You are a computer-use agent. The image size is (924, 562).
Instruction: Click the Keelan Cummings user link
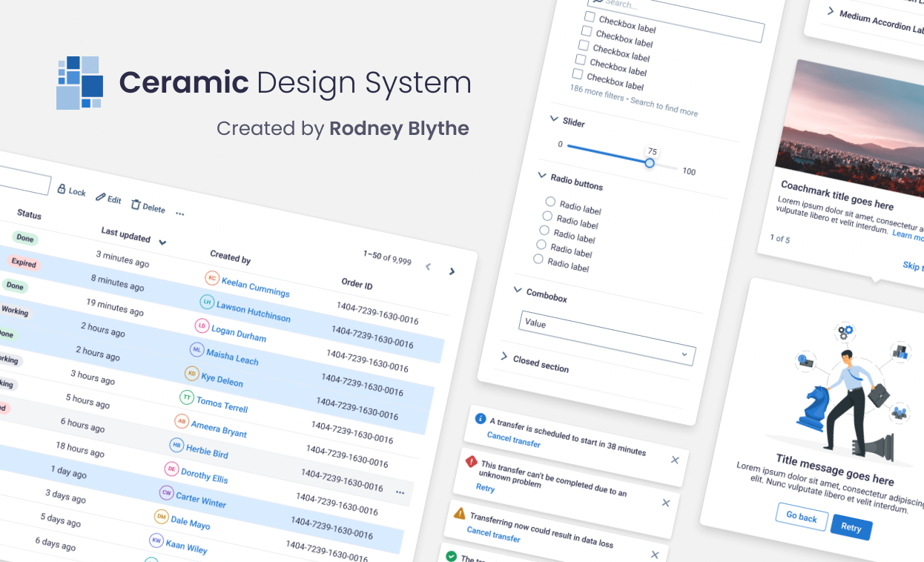pos(255,286)
